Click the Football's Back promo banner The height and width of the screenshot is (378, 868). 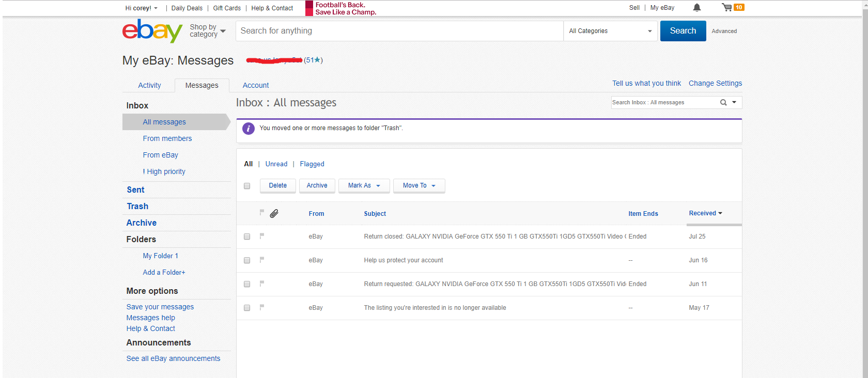coord(341,8)
